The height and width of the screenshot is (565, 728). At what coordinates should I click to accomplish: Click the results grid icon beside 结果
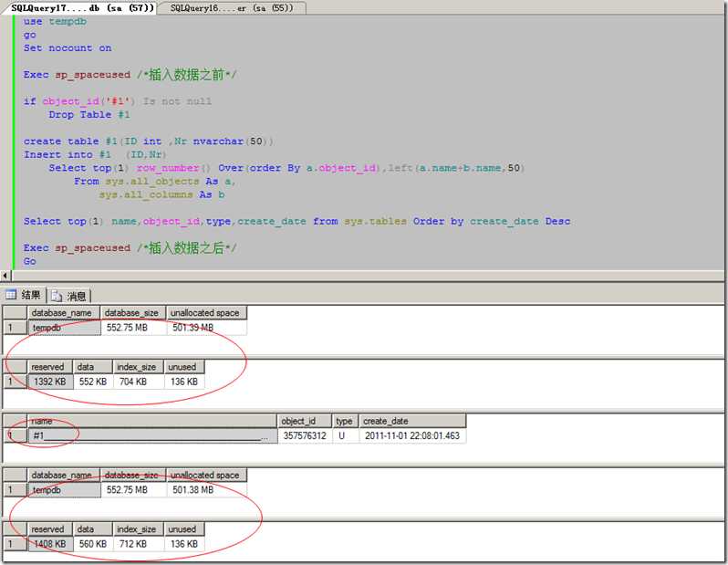pos(12,295)
